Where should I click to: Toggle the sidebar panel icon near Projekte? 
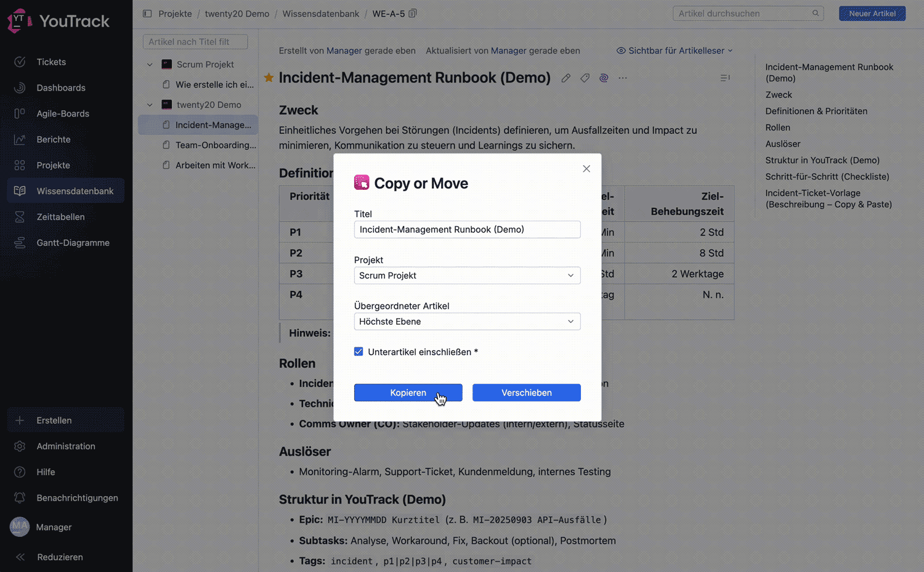point(147,14)
